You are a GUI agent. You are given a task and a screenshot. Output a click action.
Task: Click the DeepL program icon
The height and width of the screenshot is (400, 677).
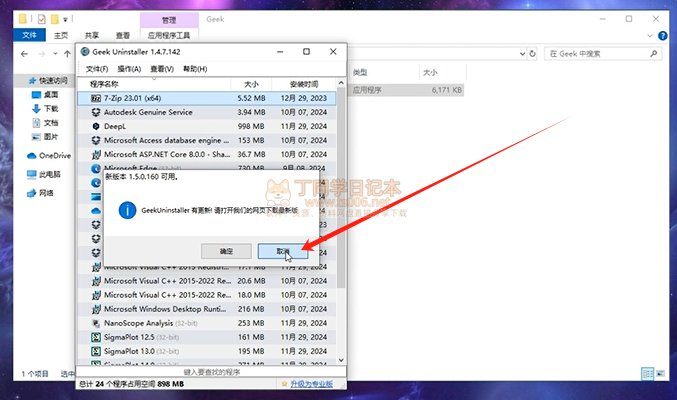(x=96, y=127)
